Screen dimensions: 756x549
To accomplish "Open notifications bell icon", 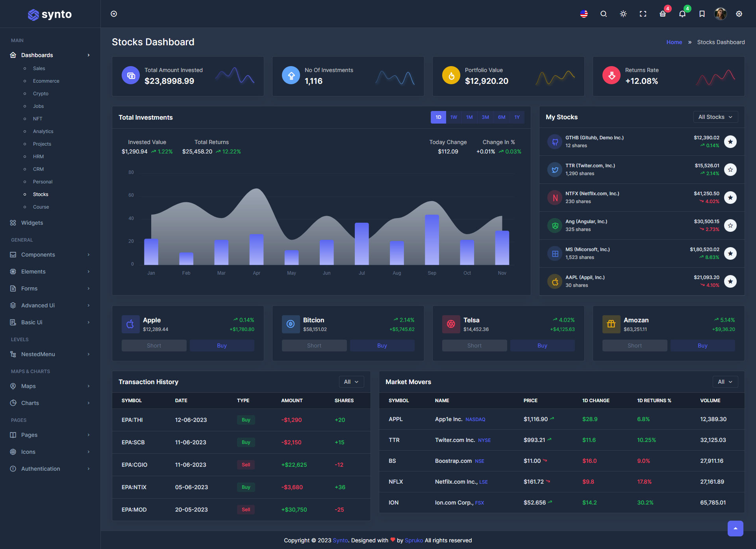I will (682, 14).
